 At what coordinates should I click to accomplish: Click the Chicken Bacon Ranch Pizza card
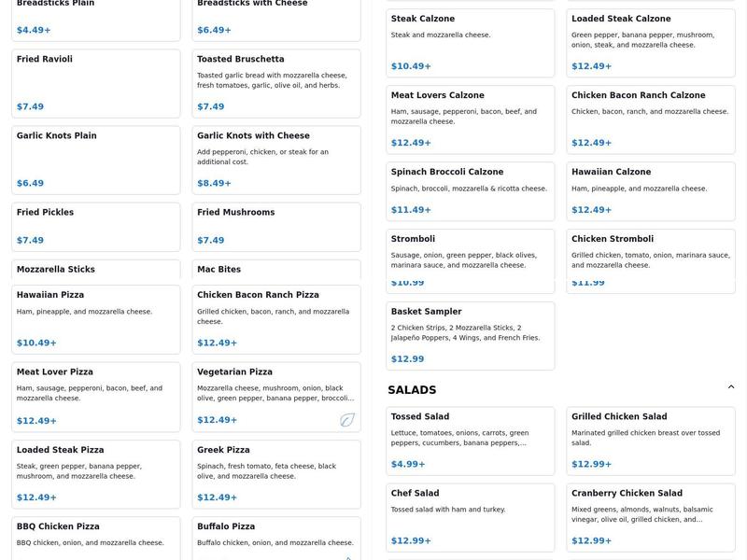pos(275,319)
